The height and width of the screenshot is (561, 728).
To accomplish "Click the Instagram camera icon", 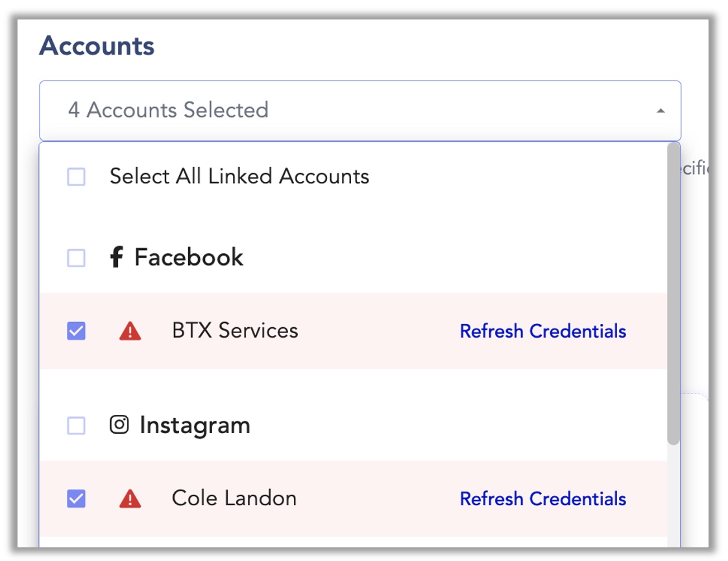I will (x=119, y=425).
